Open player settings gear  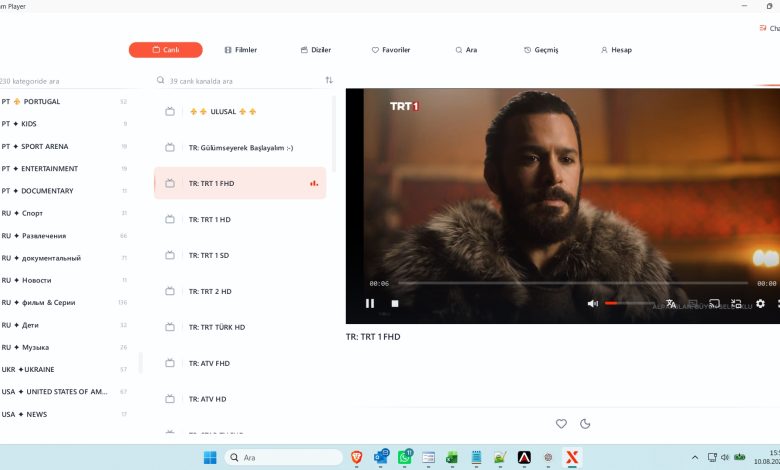click(760, 303)
